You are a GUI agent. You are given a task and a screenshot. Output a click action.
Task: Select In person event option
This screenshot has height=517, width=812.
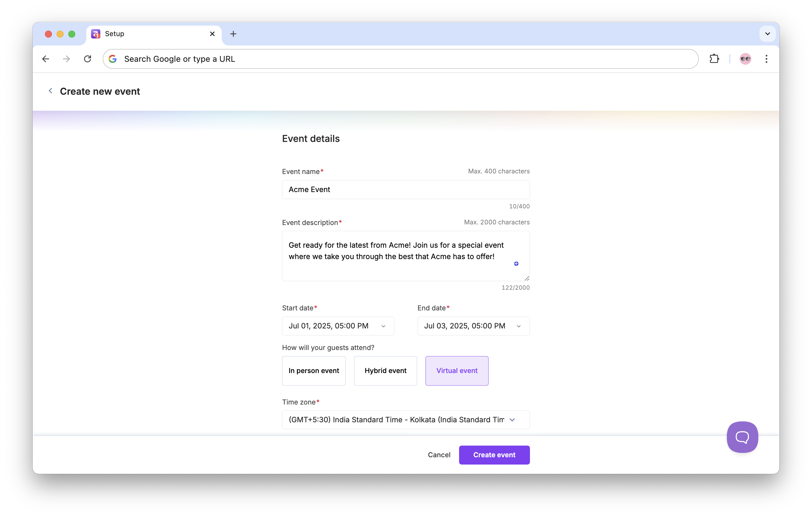pos(314,371)
